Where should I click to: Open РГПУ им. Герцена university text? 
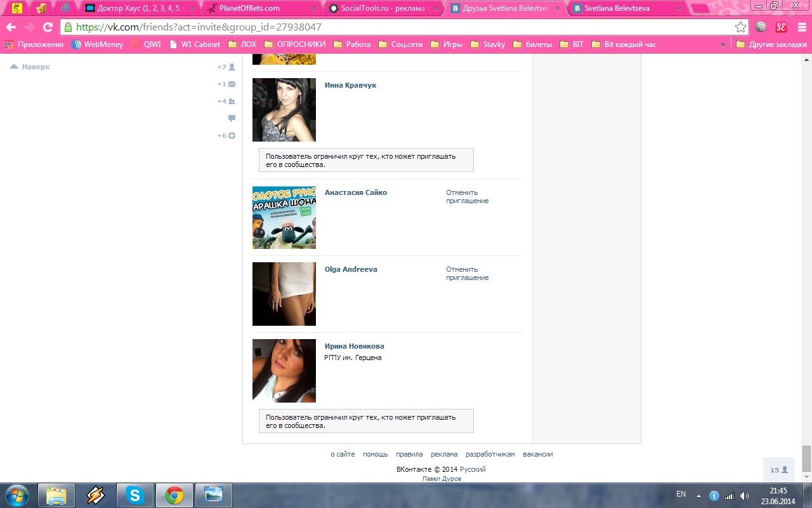353,358
